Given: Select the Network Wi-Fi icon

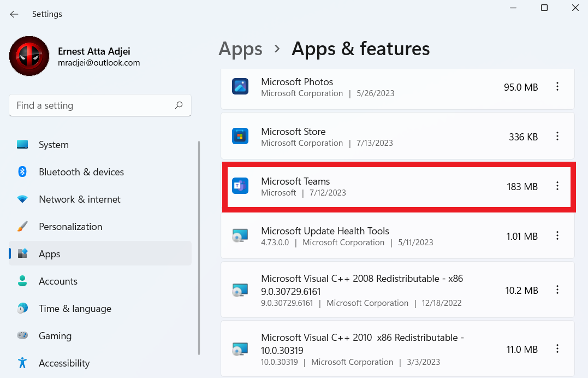Looking at the screenshot, I should (22, 199).
